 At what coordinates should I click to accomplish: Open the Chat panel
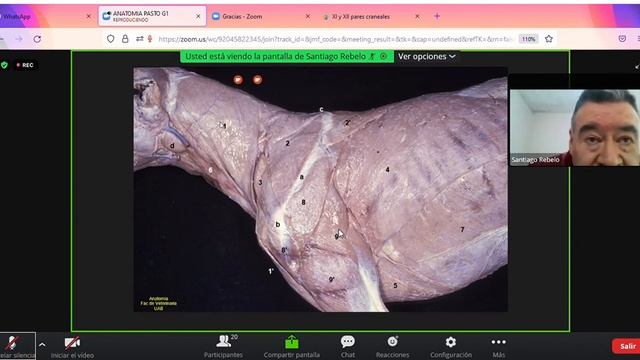347,347
